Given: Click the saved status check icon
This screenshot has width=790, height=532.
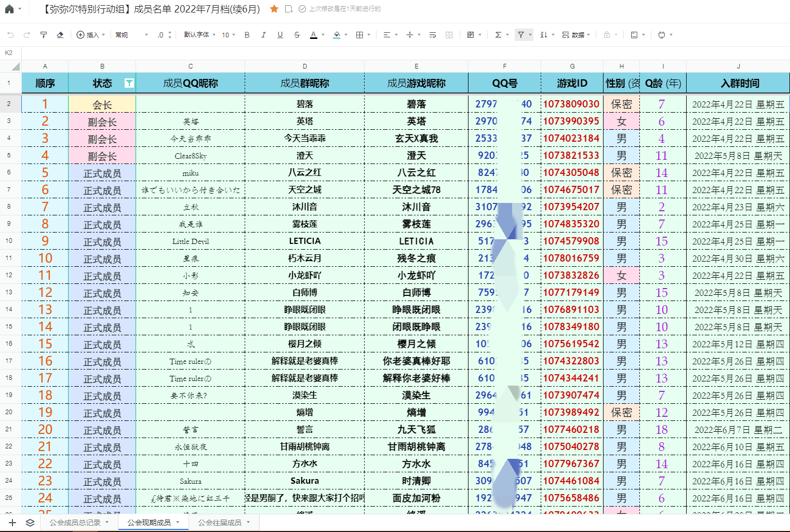Looking at the screenshot, I should pyautogui.click(x=302, y=9).
